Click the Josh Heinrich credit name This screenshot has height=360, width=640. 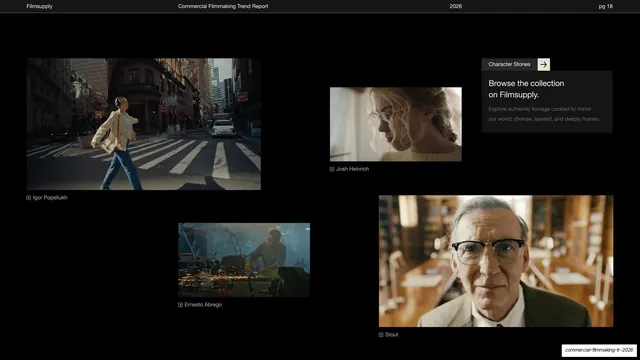(352, 169)
